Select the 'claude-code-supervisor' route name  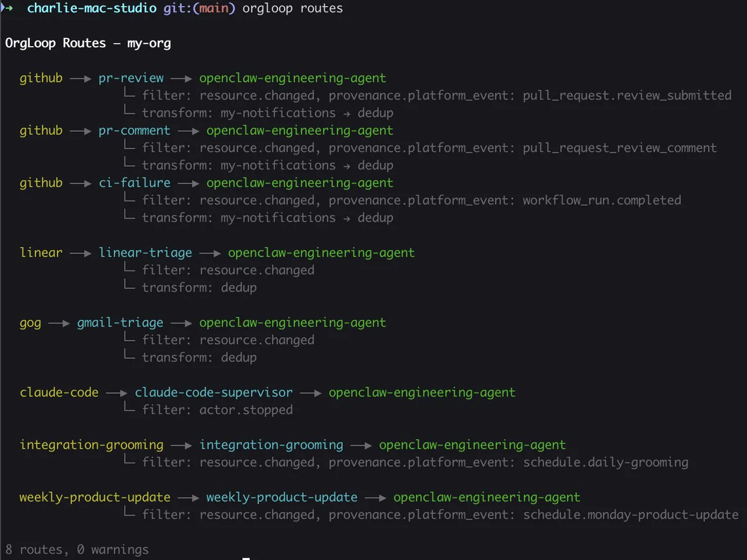[214, 393]
